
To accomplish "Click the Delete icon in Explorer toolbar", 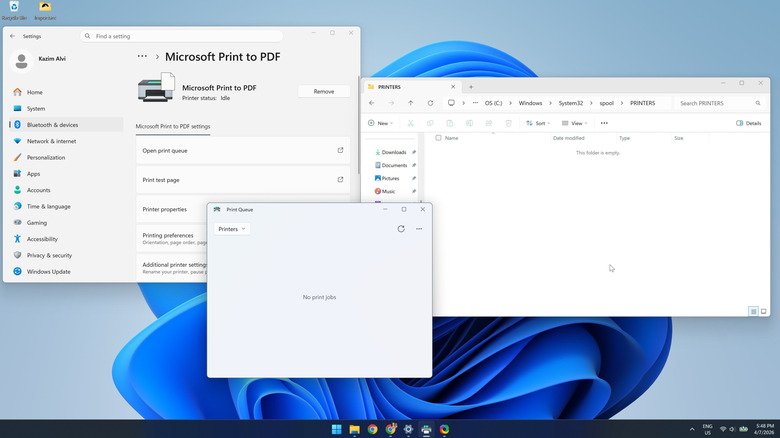I will coord(508,123).
